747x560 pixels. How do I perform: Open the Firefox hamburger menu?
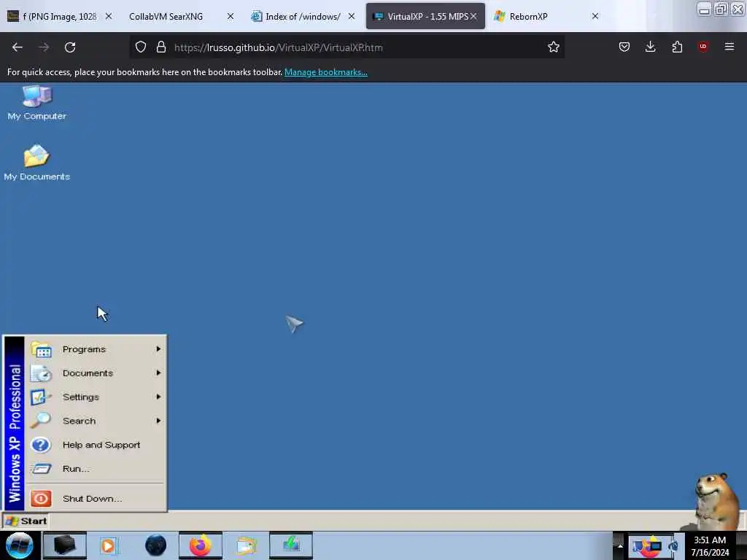click(x=729, y=47)
